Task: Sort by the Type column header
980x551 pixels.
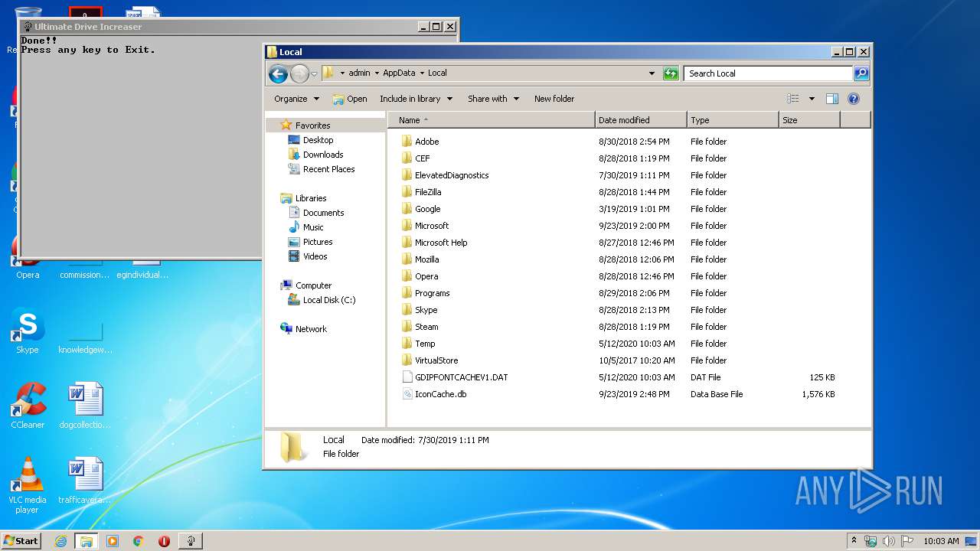Action: click(732, 120)
